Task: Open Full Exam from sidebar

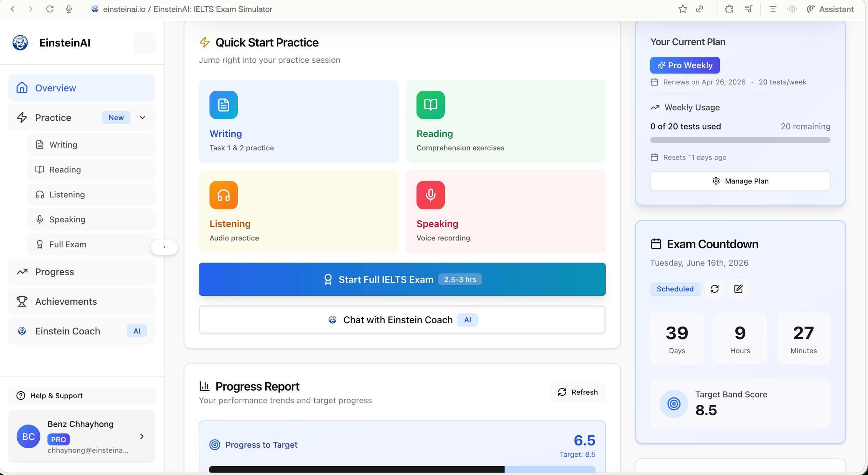Action: [91, 244]
